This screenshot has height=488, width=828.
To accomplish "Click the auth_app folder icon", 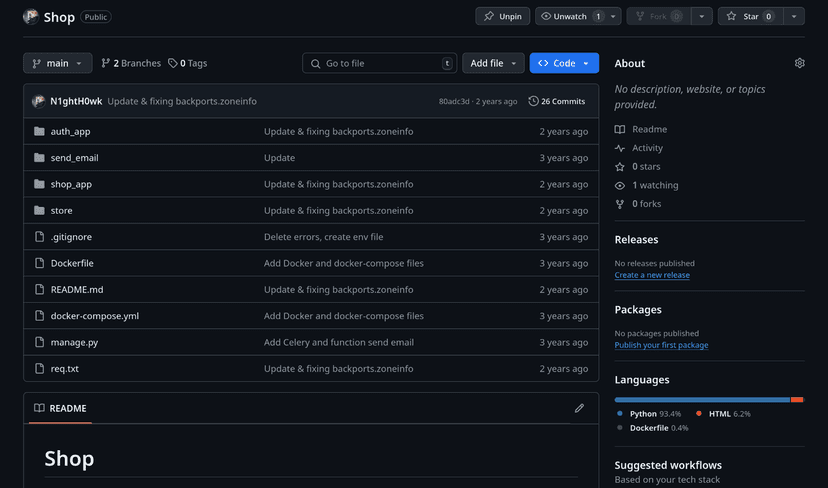I will pyautogui.click(x=40, y=131).
